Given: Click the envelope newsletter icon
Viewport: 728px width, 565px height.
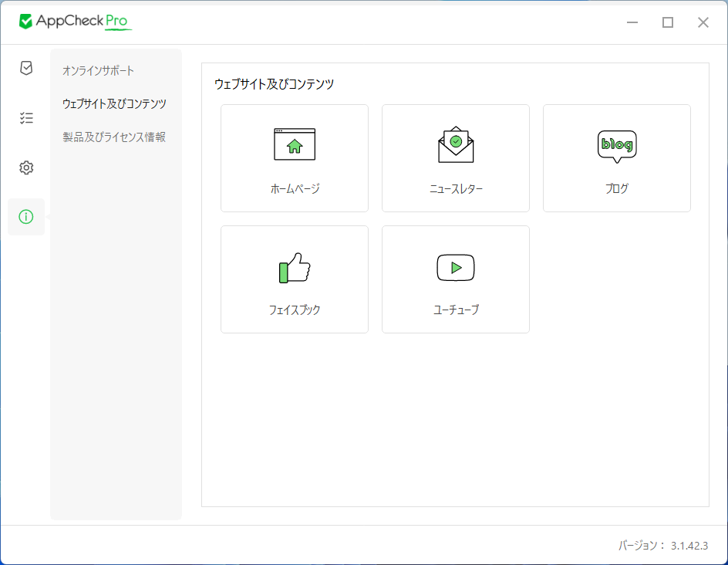Looking at the screenshot, I should click(x=456, y=144).
